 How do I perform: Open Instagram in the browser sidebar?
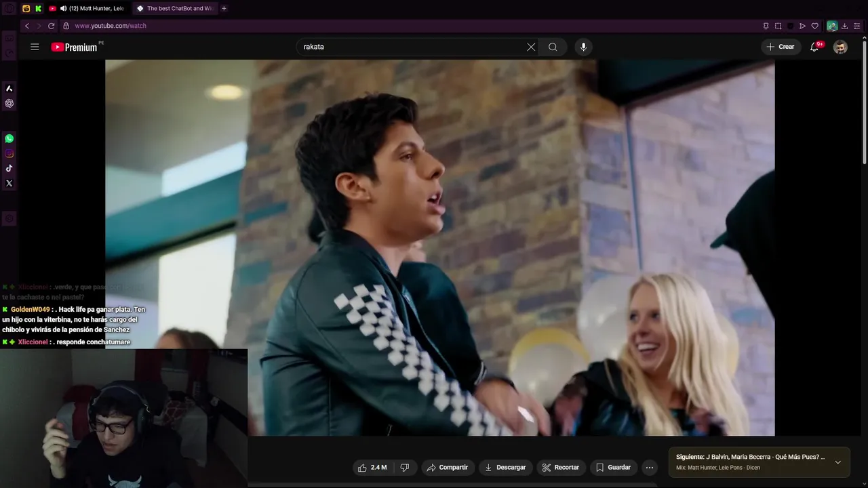[9, 154]
